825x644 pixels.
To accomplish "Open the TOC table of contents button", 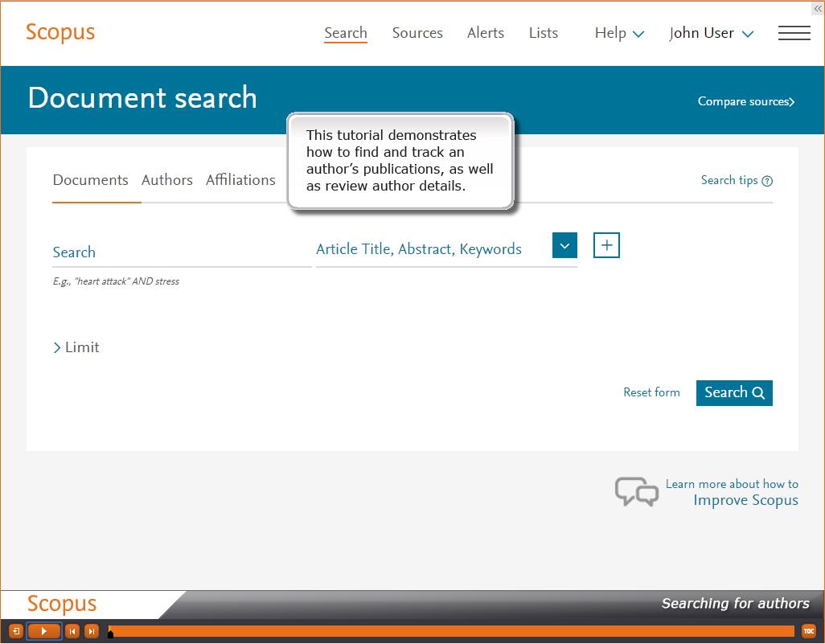I will point(809,631).
